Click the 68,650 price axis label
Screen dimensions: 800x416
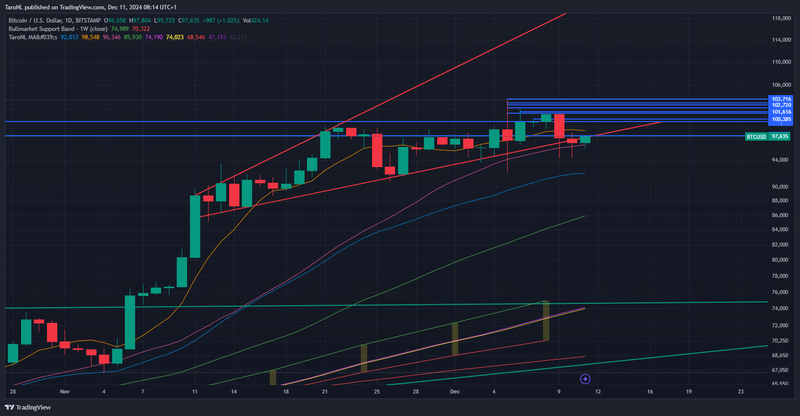(x=780, y=355)
